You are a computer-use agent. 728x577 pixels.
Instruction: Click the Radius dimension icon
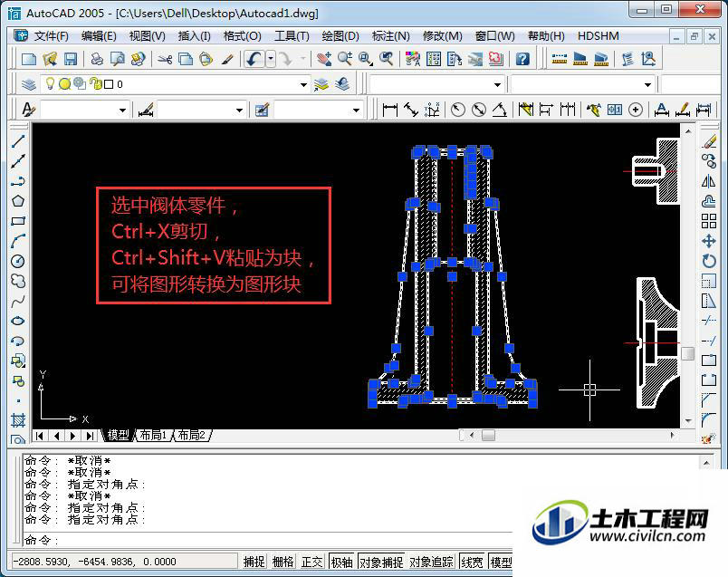click(x=458, y=111)
